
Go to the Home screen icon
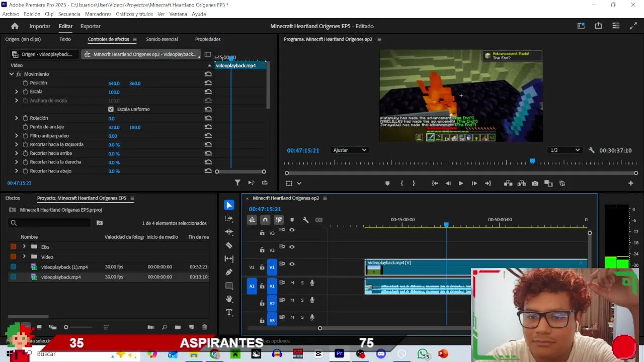point(15,26)
